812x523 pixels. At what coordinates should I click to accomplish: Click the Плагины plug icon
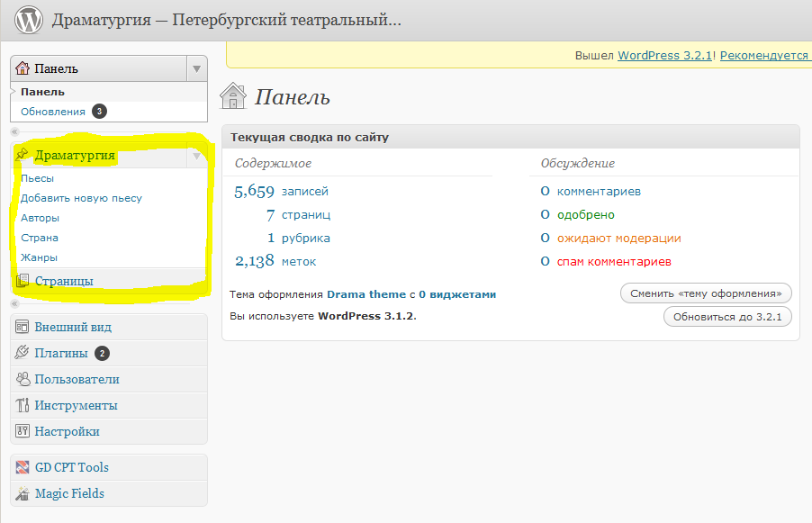(23, 353)
